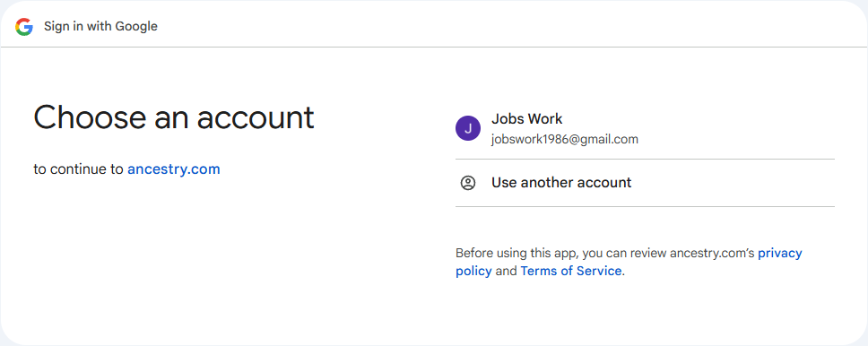This screenshot has width=868, height=346.
Task: Click the person icon for another account
Action: click(x=468, y=183)
